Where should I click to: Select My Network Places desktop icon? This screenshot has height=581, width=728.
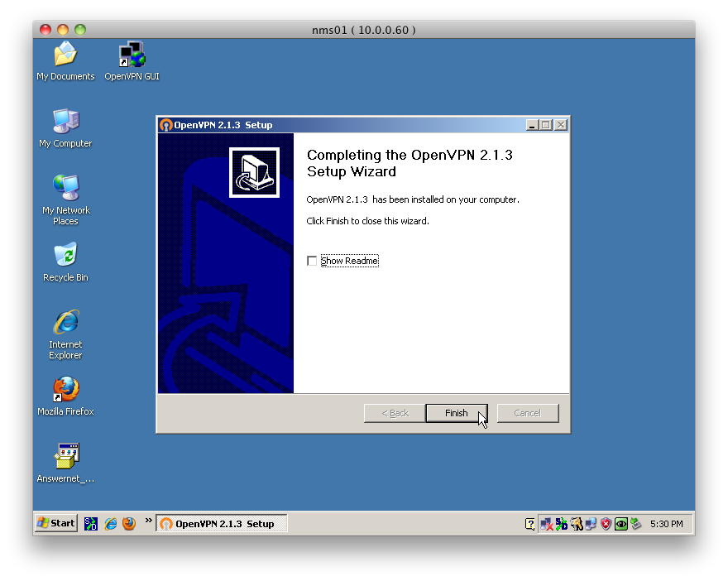point(65,200)
